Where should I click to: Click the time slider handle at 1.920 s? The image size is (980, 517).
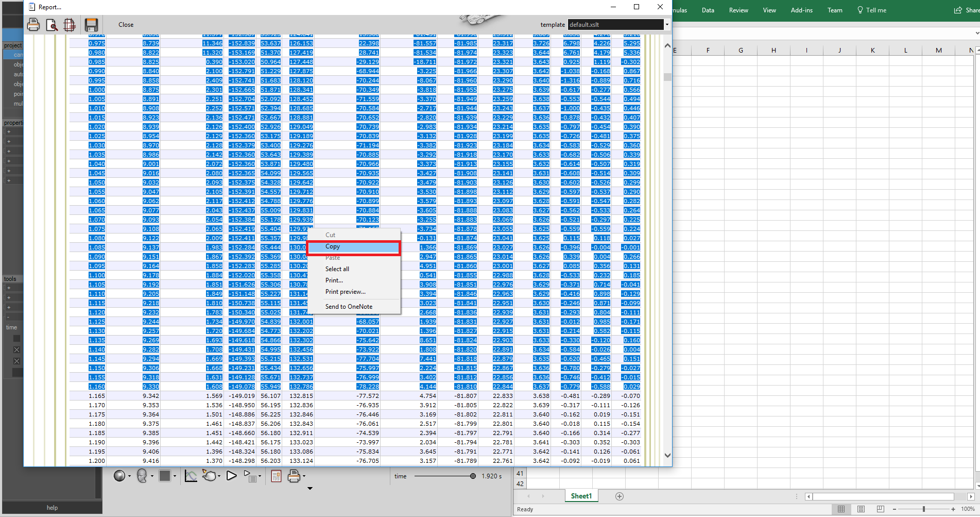point(473,476)
